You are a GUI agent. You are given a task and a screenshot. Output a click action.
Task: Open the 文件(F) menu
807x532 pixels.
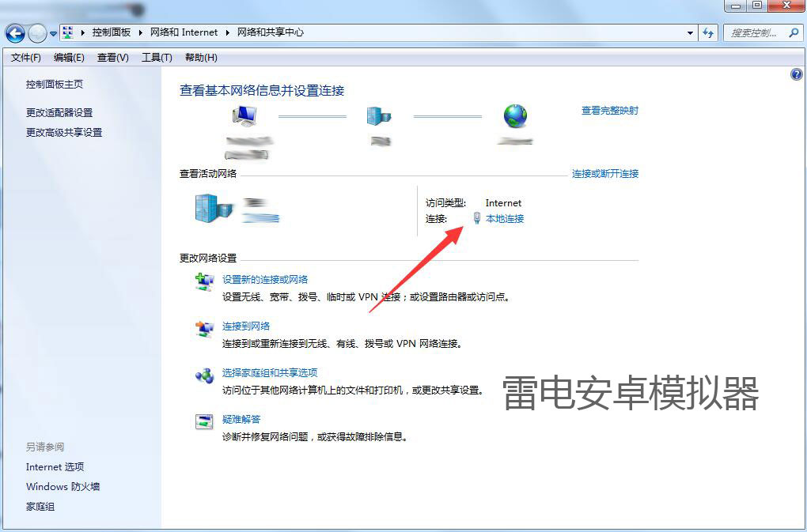tap(25, 58)
